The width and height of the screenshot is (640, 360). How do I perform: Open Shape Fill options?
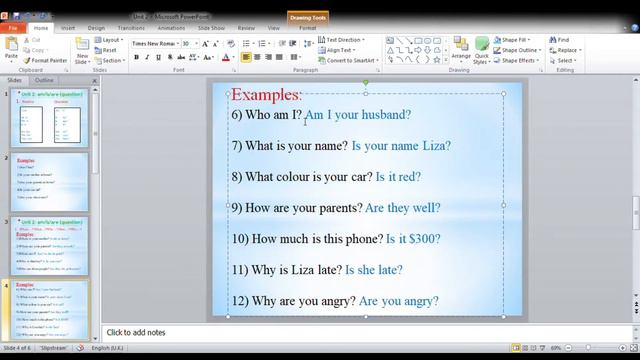tap(512, 40)
